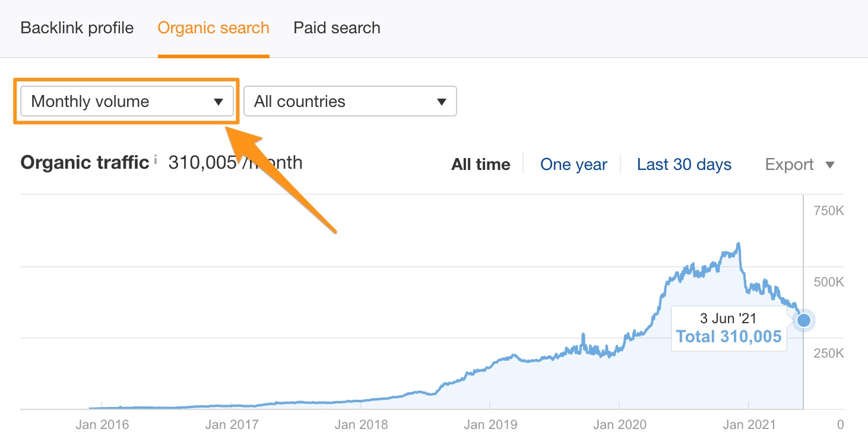The image size is (868, 448).
Task: Click the info icon beside Organic traffic
Action: (156, 159)
